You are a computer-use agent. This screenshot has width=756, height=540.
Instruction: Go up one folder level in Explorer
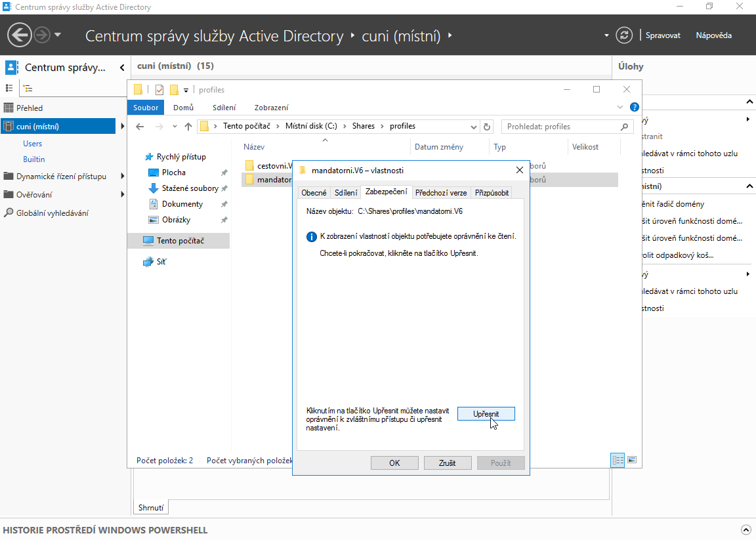pyautogui.click(x=188, y=127)
